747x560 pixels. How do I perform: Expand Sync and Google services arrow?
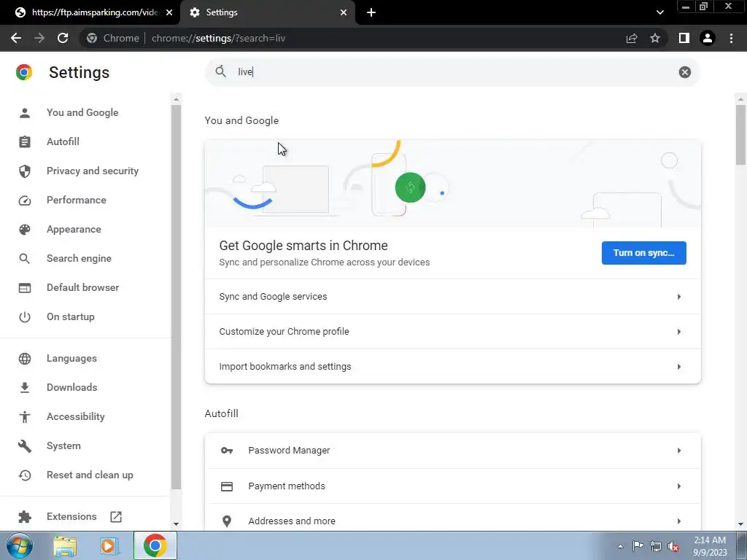click(679, 297)
